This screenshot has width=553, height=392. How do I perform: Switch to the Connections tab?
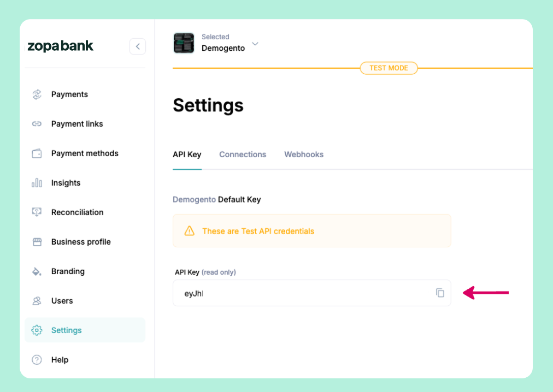pyautogui.click(x=243, y=155)
